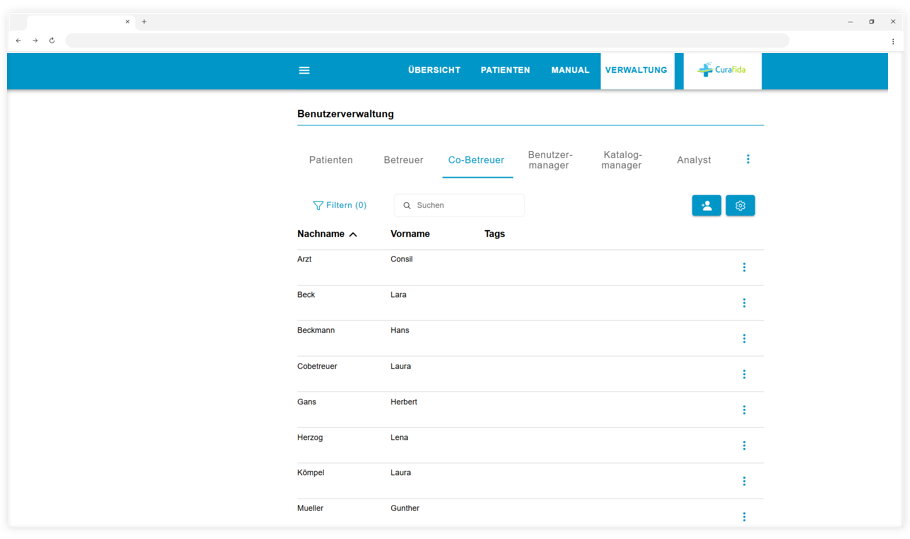Click the Nachname cell Herzog
Screen dimensions: 910x539
coord(310,437)
